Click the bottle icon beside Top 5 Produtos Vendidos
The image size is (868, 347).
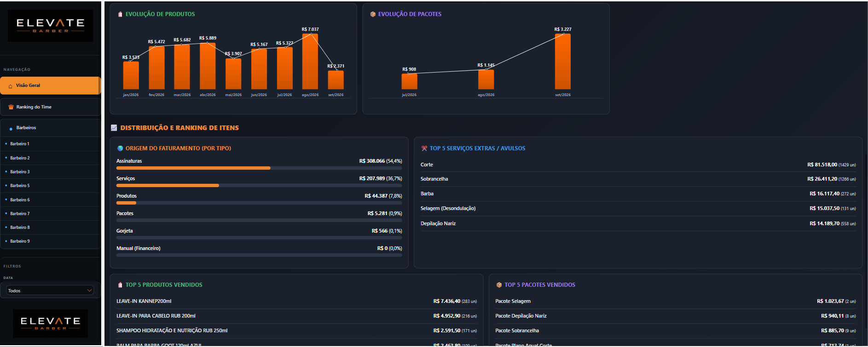pyautogui.click(x=120, y=285)
